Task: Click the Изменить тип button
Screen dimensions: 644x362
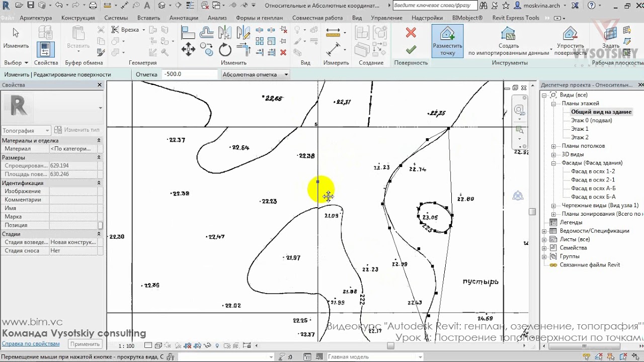Action: [x=77, y=130]
